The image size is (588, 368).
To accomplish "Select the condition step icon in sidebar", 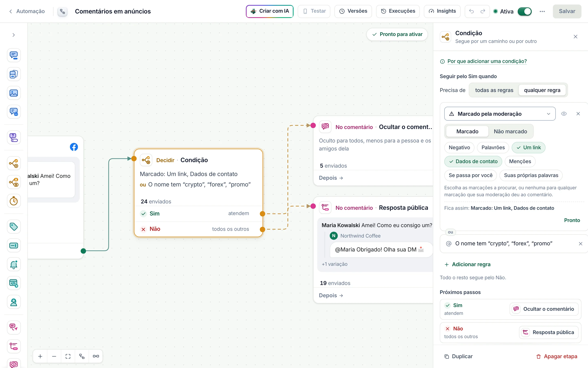I will coord(14,163).
